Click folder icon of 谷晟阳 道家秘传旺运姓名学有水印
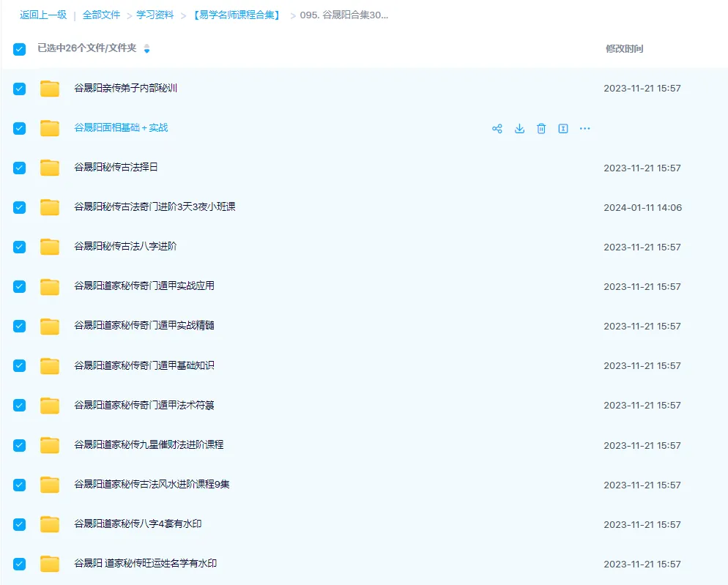Viewport: 728px width, 585px height. 50,563
